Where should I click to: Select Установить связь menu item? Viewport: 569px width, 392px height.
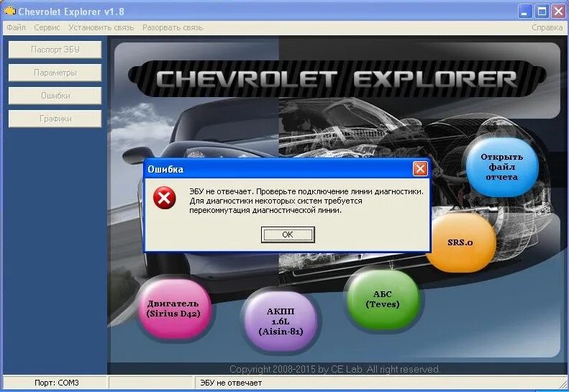pos(101,27)
